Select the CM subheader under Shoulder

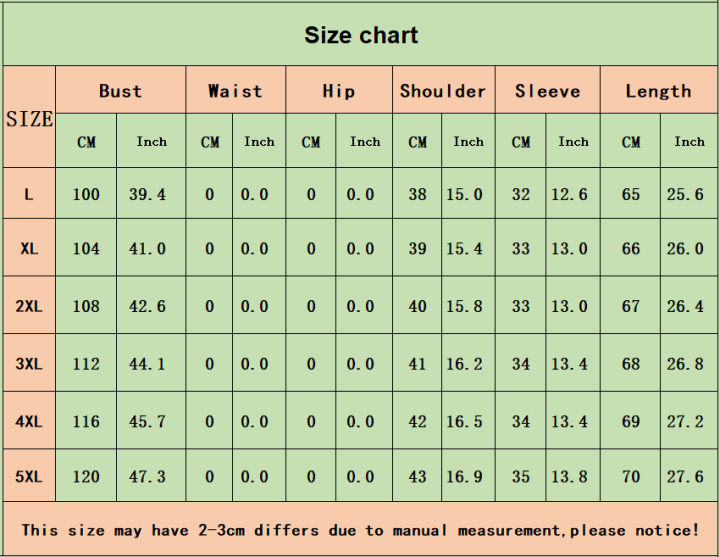click(x=417, y=142)
